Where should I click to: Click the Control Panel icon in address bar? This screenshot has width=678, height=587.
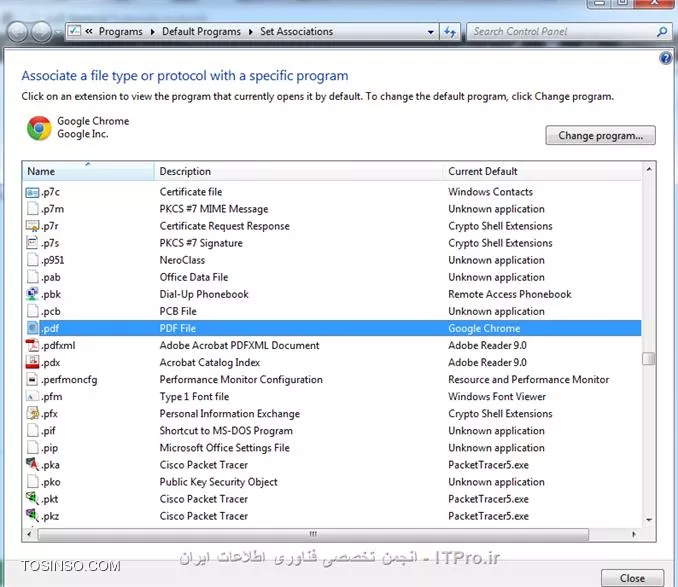74,31
